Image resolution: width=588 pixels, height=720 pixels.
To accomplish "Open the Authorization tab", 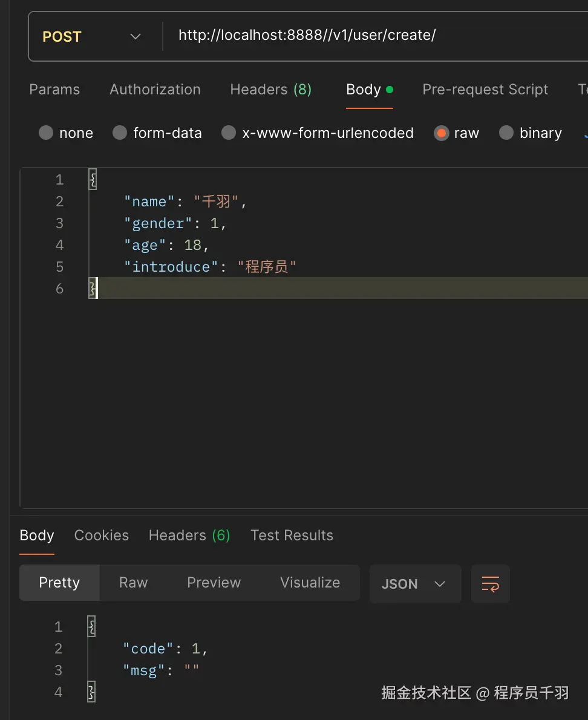I will tap(155, 90).
